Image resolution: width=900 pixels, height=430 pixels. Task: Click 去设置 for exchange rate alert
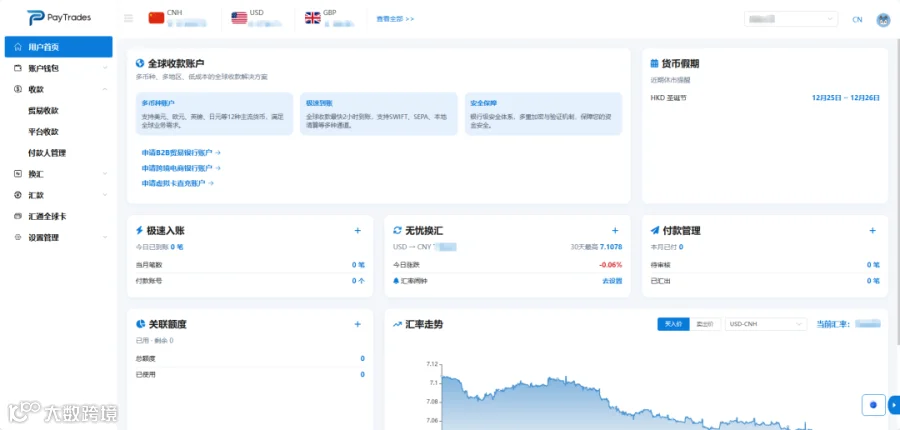click(x=612, y=281)
